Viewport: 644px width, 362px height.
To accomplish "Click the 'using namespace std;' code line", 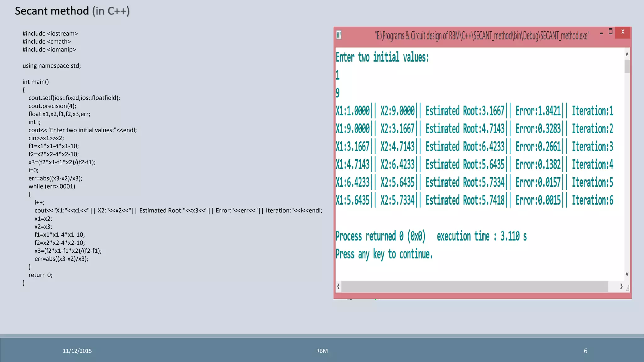I will coord(52,66).
